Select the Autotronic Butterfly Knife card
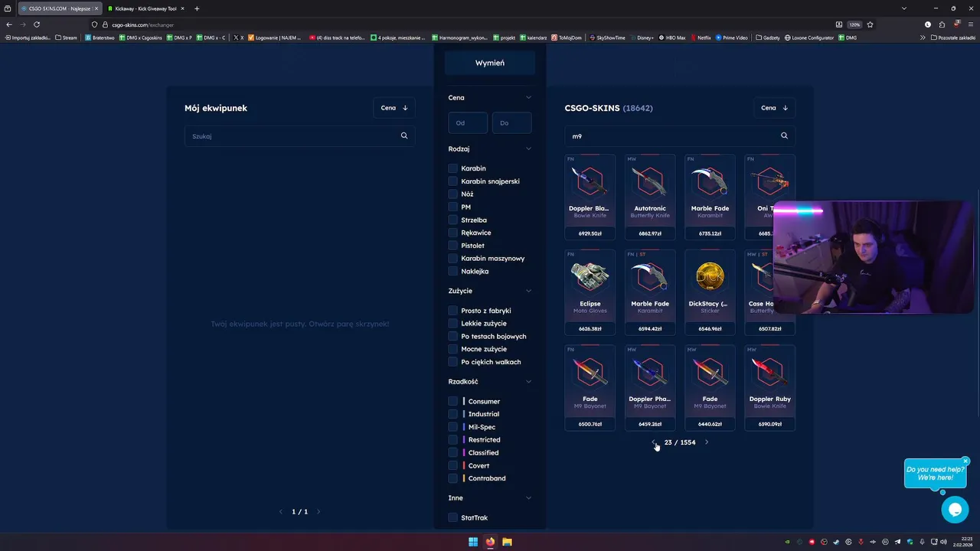Screen dimensions: 980x551 pyautogui.click(x=650, y=197)
